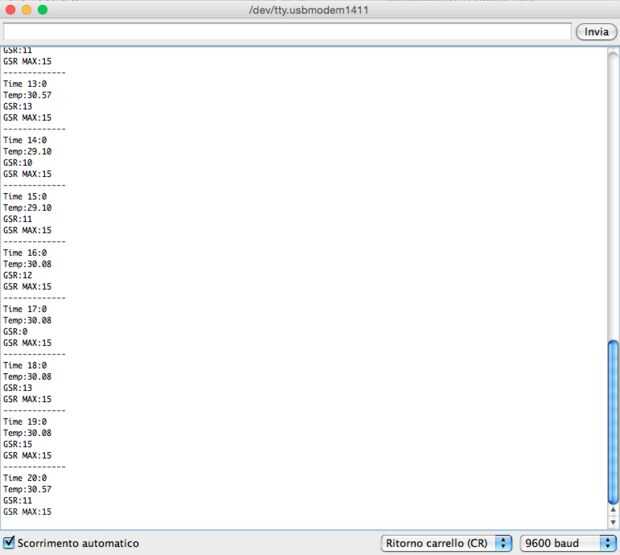This screenshot has height=555, width=620.
Task: Click the line Time 14:0
Action: click(25, 140)
